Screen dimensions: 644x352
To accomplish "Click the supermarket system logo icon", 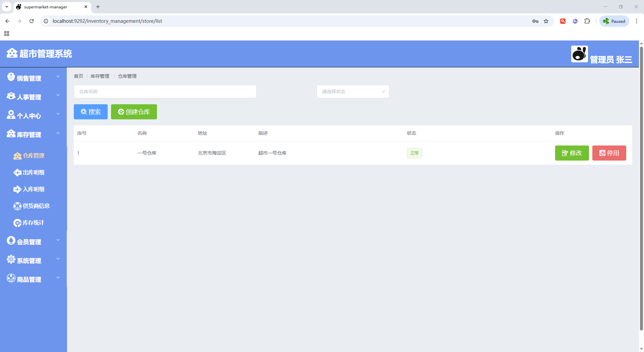I will 12,53.
